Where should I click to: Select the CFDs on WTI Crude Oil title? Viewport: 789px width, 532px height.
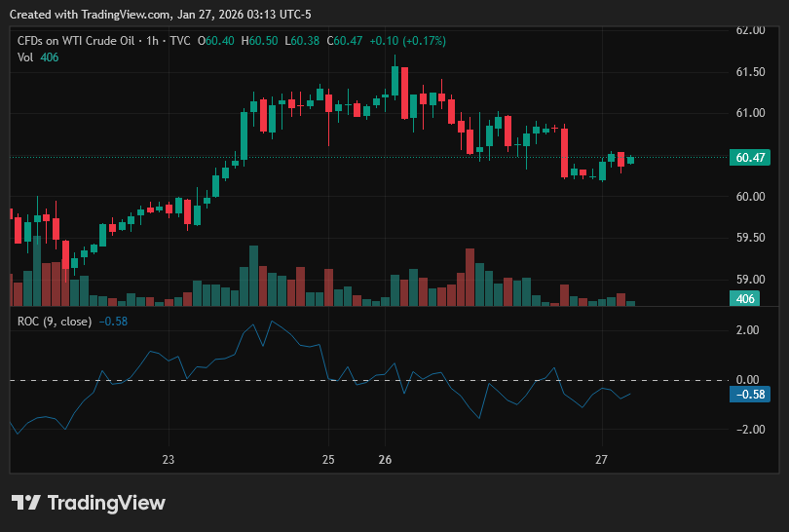coord(76,41)
